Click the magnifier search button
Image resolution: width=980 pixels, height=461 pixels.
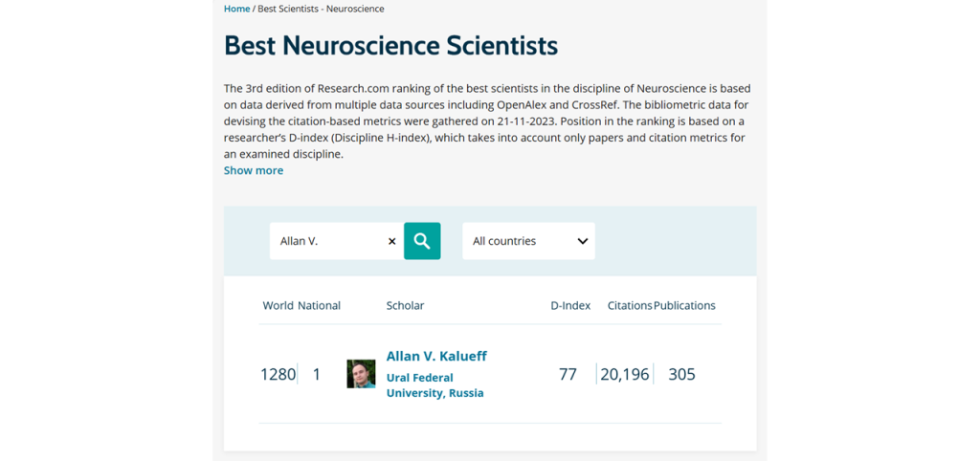pyautogui.click(x=422, y=241)
